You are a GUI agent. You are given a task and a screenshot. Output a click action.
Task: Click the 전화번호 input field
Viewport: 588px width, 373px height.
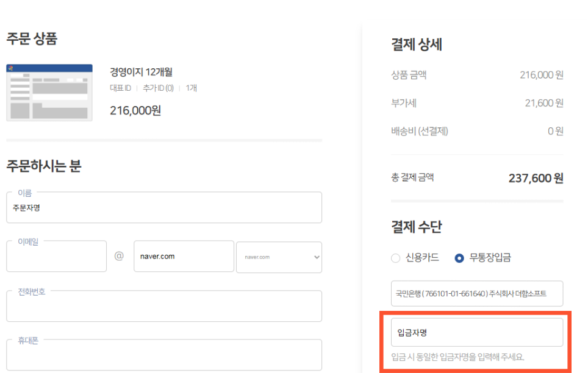click(163, 307)
